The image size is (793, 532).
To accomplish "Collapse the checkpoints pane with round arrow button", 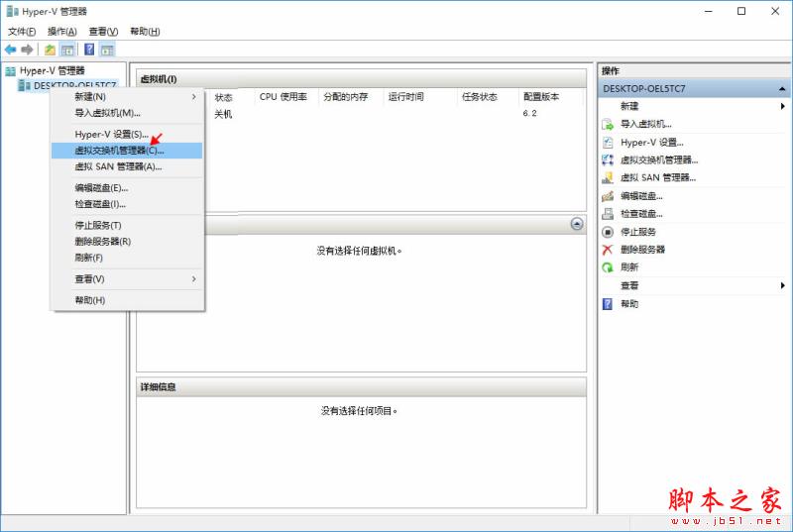I will [577, 224].
